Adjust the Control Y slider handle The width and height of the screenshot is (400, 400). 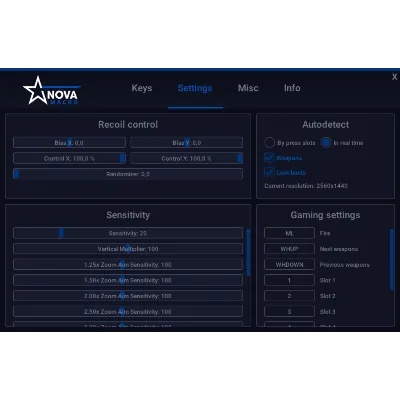pos(240,158)
